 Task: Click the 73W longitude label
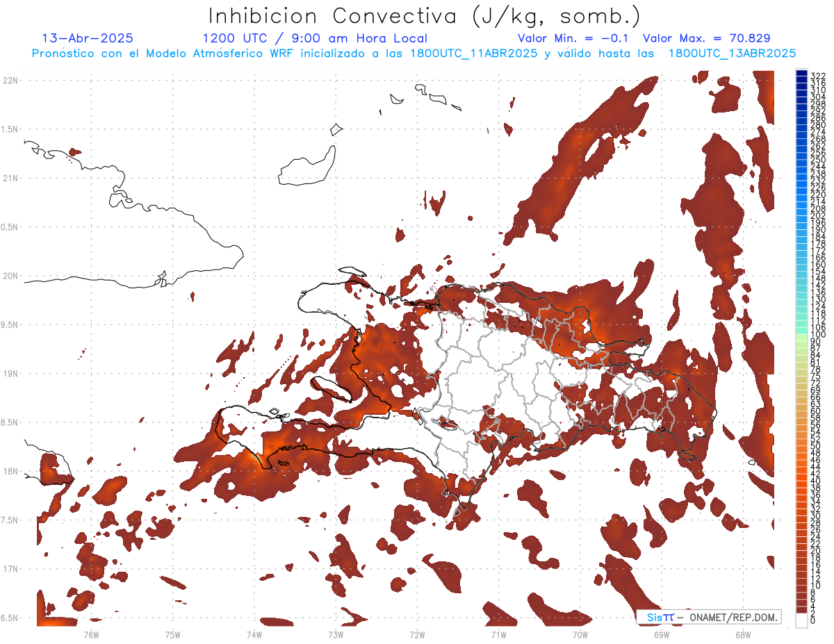(336, 634)
